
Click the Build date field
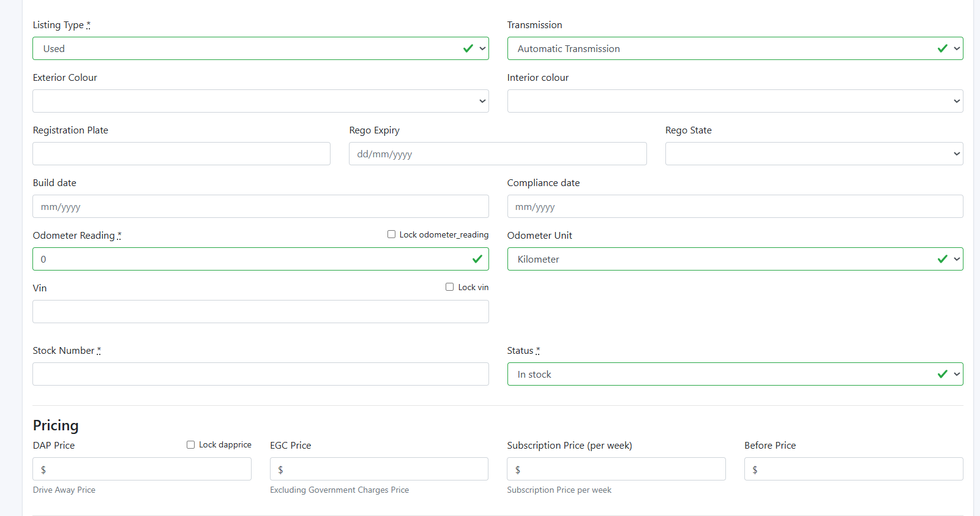click(260, 206)
